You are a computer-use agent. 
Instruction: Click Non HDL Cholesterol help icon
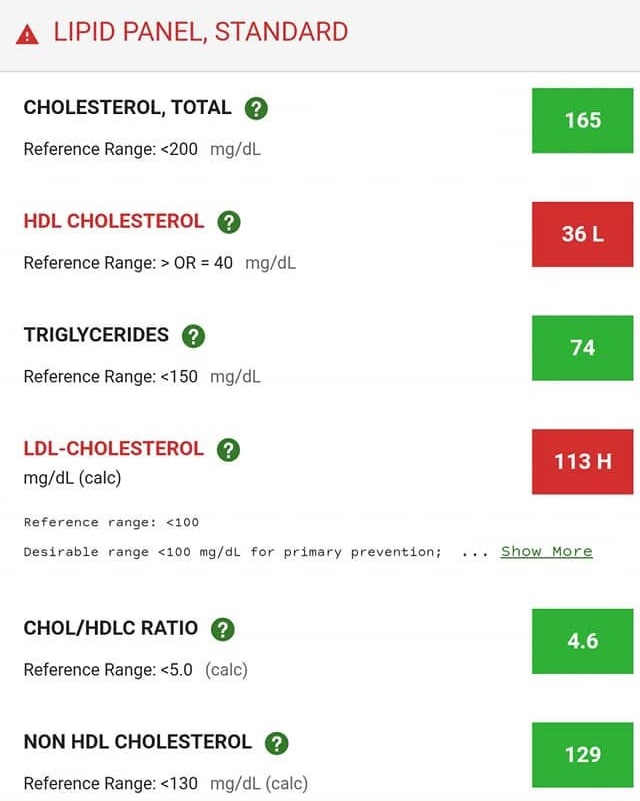(x=278, y=742)
